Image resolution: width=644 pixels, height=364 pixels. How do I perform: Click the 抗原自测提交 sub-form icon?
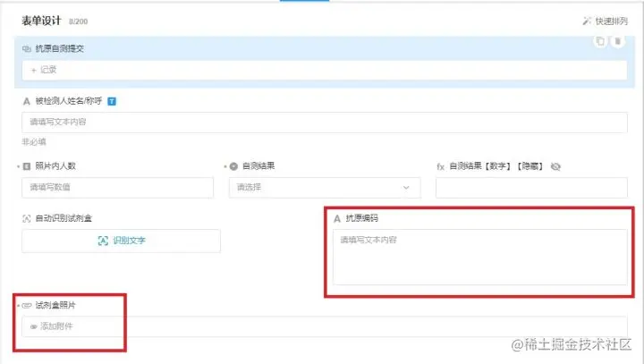pyautogui.click(x=27, y=49)
